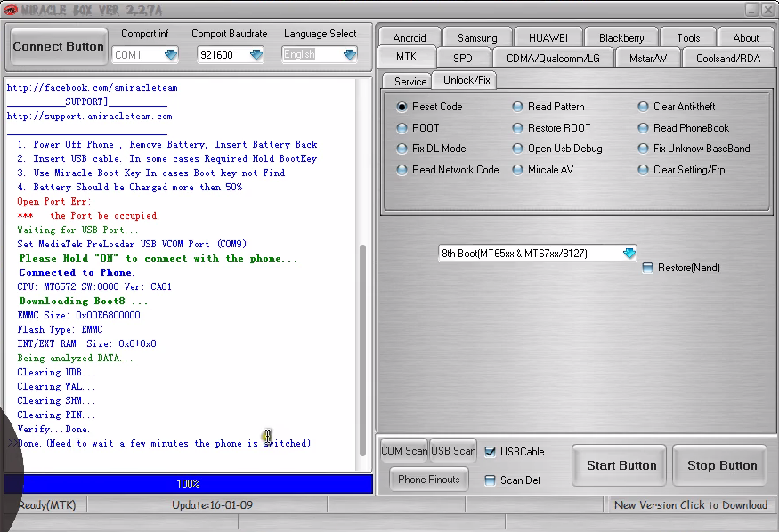
Task: Click the 'Flash Type: EMMC' log line
Action: click(x=61, y=329)
